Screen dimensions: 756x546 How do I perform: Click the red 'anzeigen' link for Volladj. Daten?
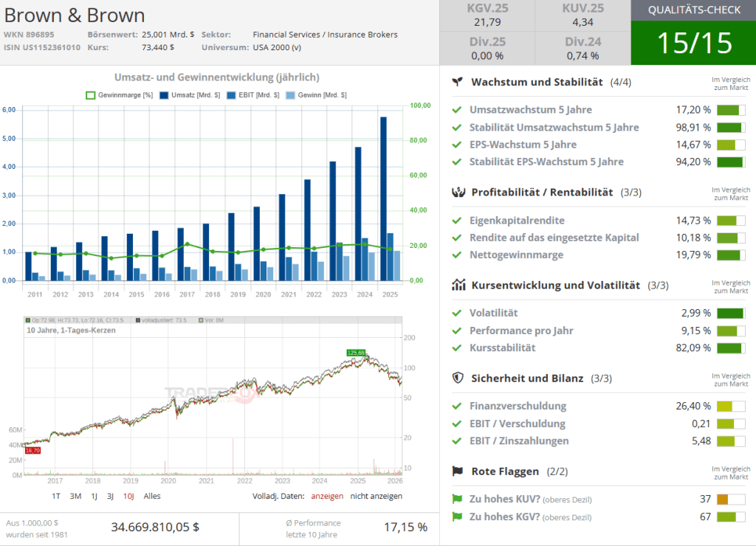(326, 497)
